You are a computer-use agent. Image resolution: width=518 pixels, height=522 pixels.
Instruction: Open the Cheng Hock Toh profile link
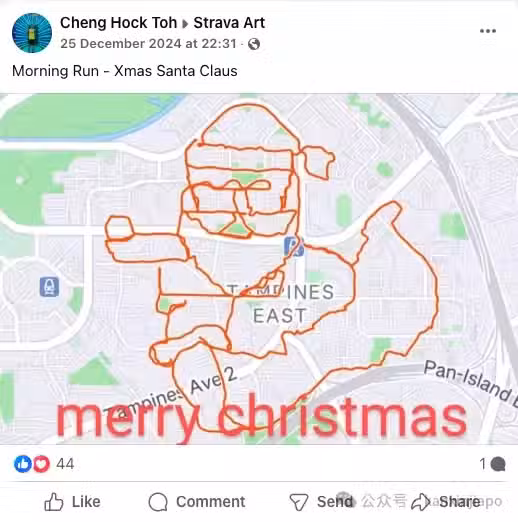(x=118, y=23)
